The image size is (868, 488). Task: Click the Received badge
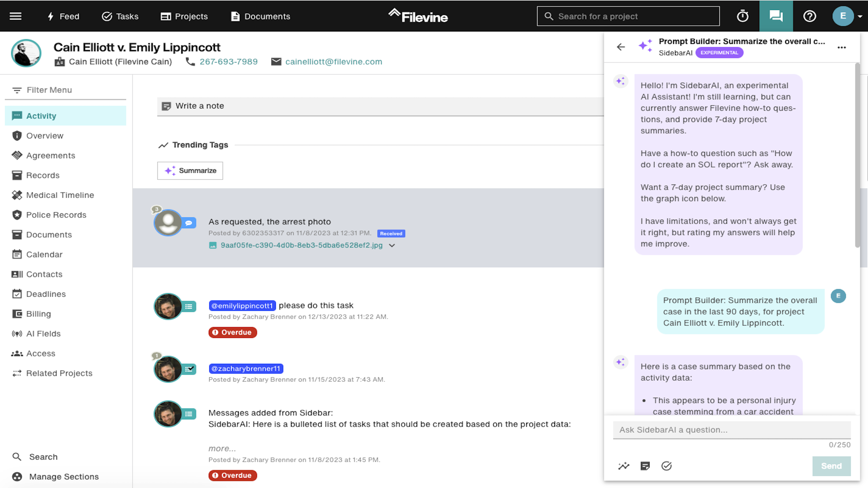[x=391, y=234]
